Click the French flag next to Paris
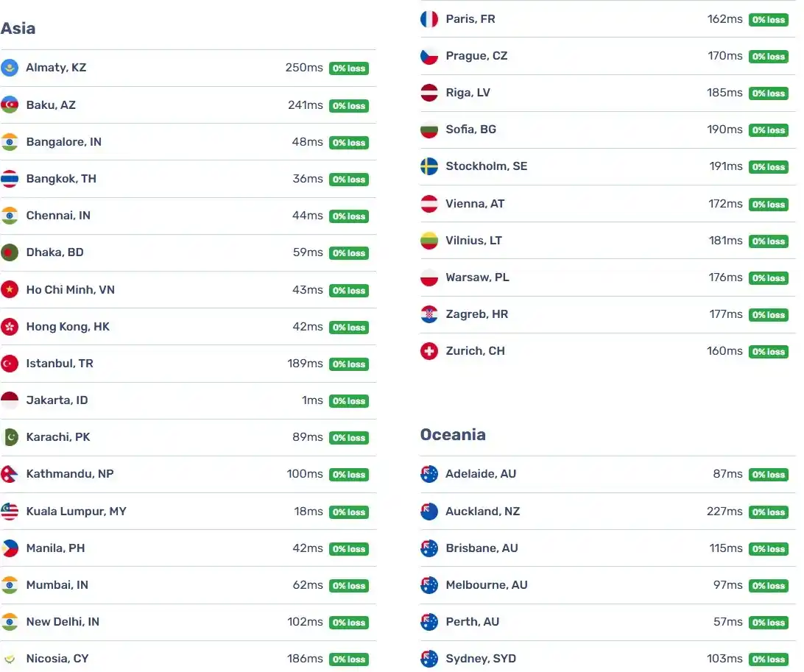The width and height of the screenshot is (804, 672). pyautogui.click(x=429, y=19)
